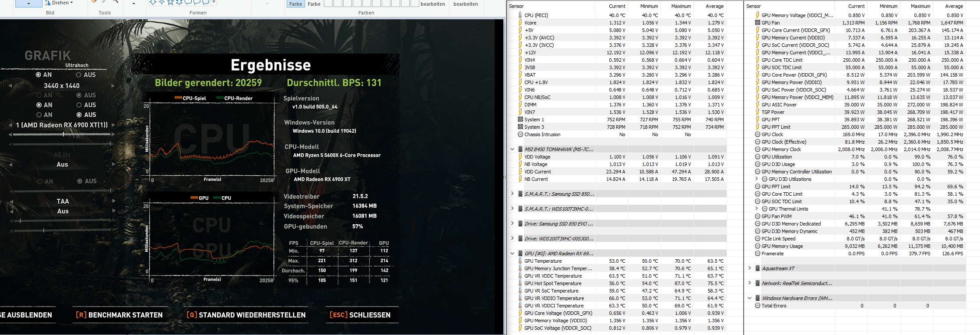The width and height of the screenshot is (980, 335).
Task: Collapse the MSI B450 TOMAHAWK sensor group
Action: point(512,149)
